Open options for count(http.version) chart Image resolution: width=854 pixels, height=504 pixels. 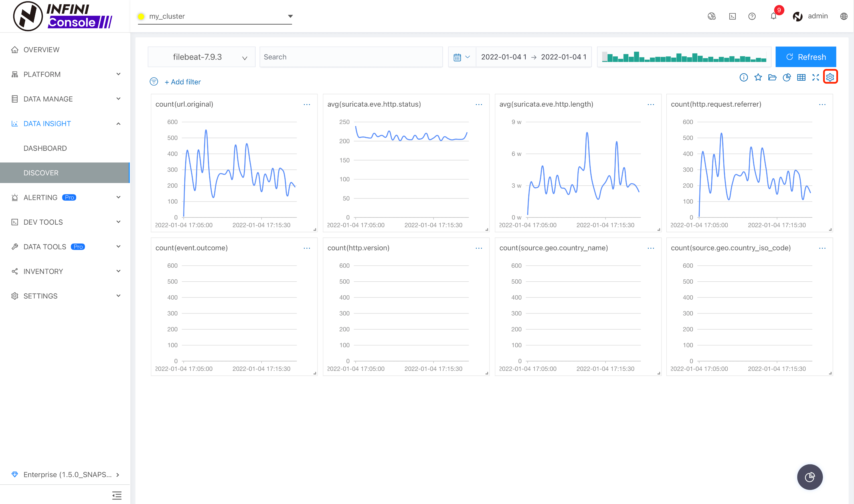tap(479, 248)
